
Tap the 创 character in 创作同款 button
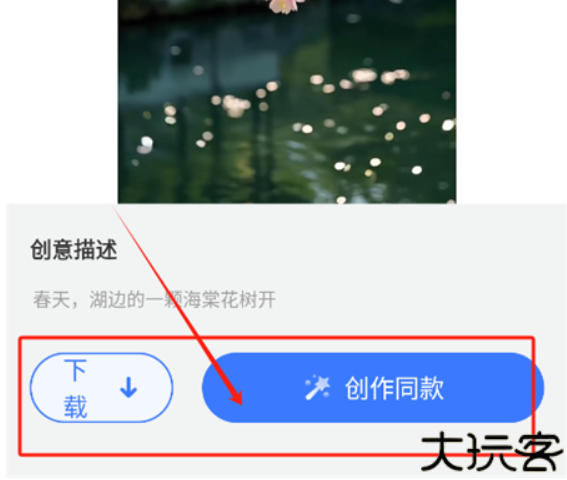pos(357,388)
